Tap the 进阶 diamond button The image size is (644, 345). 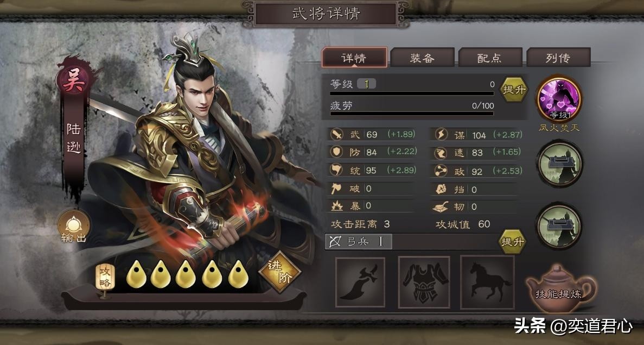(280, 272)
